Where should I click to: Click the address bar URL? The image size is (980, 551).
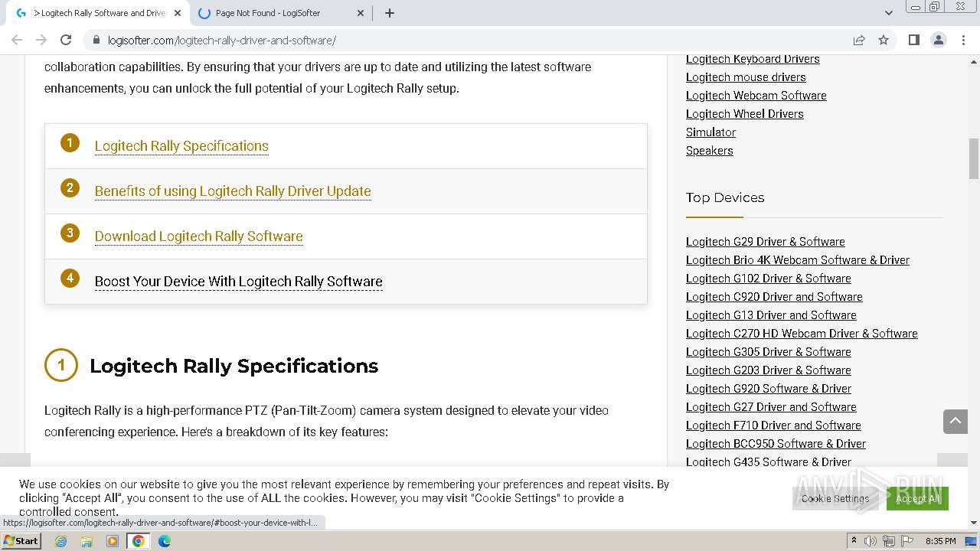222,41
